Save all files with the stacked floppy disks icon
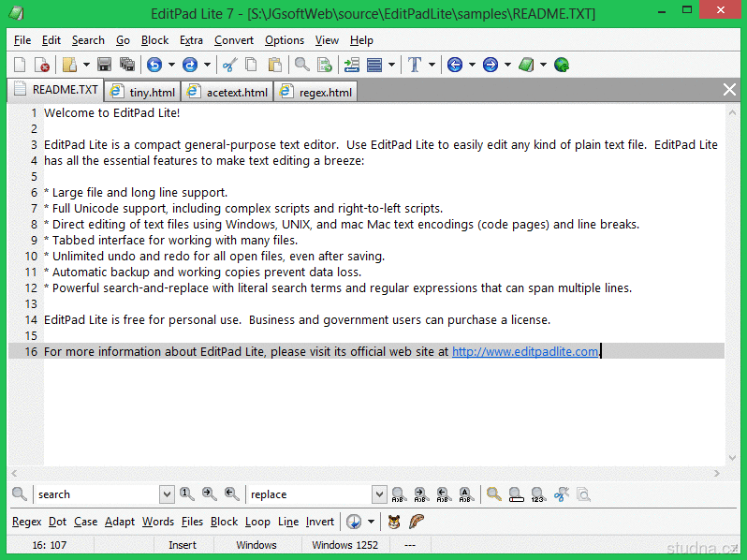Image resolution: width=747 pixels, height=560 pixels. pyautogui.click(x=126, y=65)
